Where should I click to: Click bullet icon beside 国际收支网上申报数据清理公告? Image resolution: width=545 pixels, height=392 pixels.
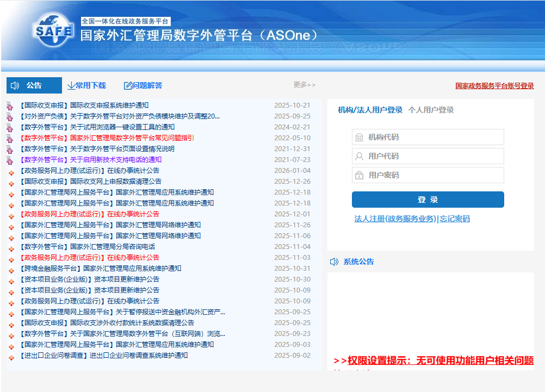[11, 183]
